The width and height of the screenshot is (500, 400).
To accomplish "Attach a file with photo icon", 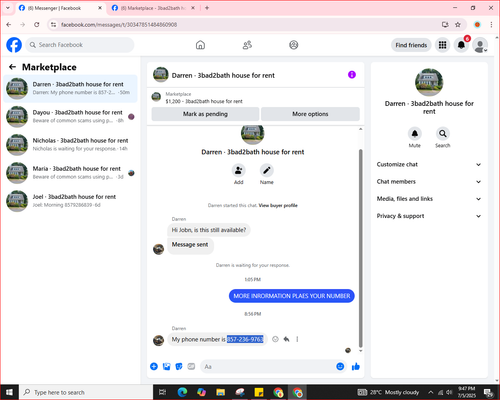I will [x=166, y=367].
